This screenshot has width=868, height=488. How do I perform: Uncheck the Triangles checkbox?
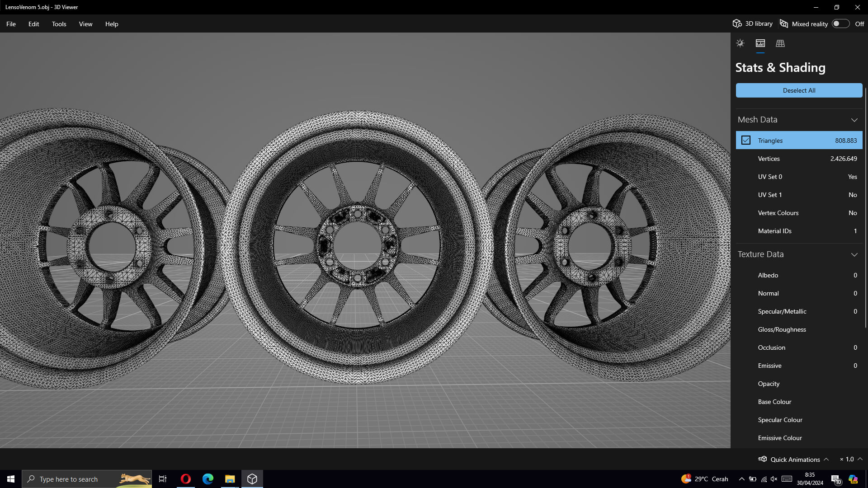[746, 141]
